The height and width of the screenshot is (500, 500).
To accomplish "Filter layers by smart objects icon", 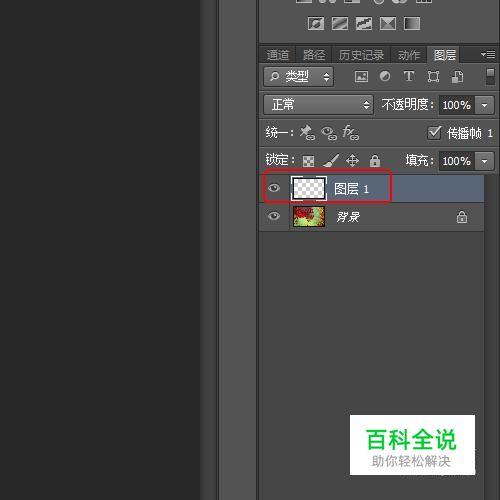I will pos(457,77).
